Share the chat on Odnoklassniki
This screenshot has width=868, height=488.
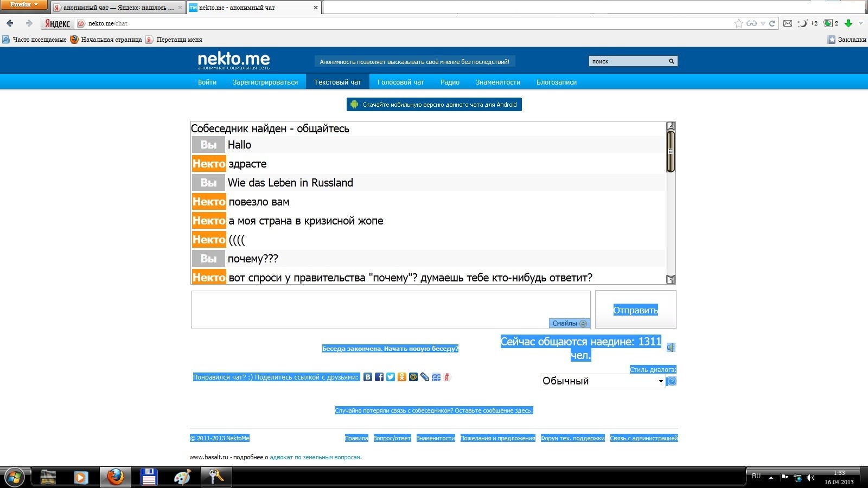[x=402, y=377]
